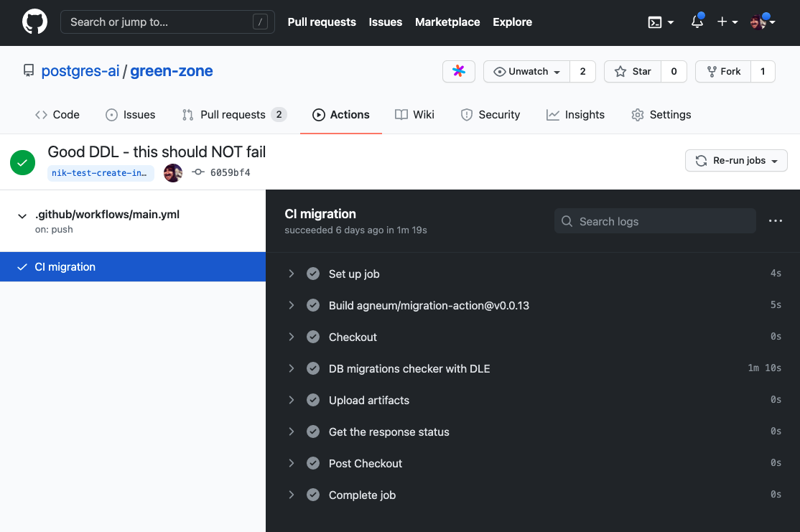The image size is (800, 532).
Task: Open the three-dot log options menu
Action: (x=776, y=221)
